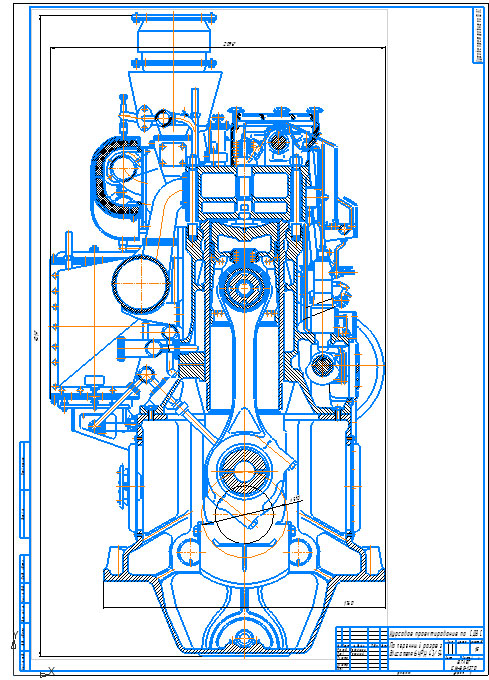Click the large round intake pipe circle
This screenshot has width=489, height=680.
point(141,283)
